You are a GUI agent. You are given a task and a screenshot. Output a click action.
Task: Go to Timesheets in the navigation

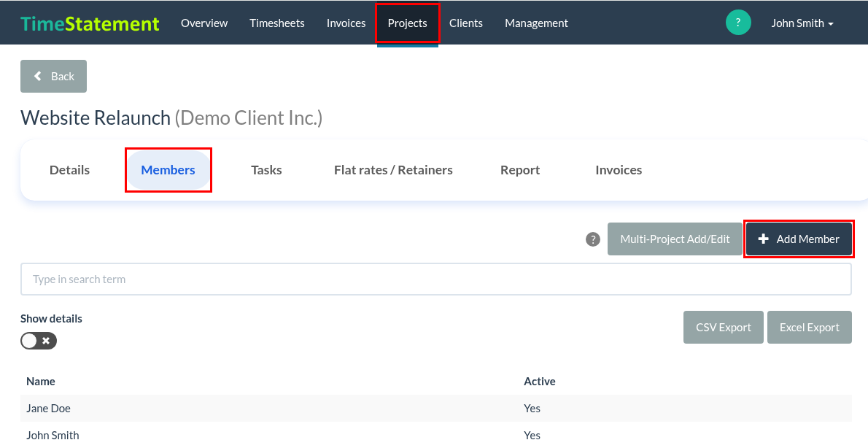coord(276,23)
